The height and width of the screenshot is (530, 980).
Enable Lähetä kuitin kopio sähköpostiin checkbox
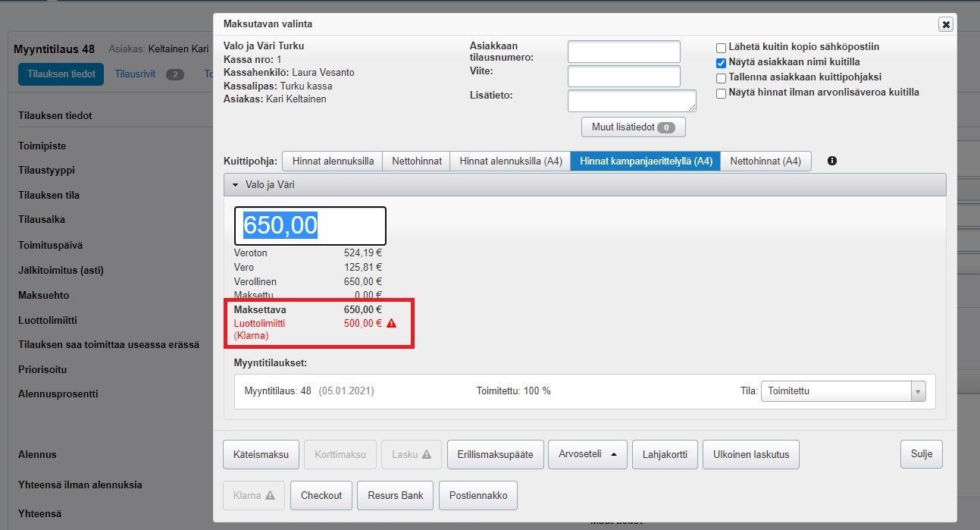click(x=722, y=47)
